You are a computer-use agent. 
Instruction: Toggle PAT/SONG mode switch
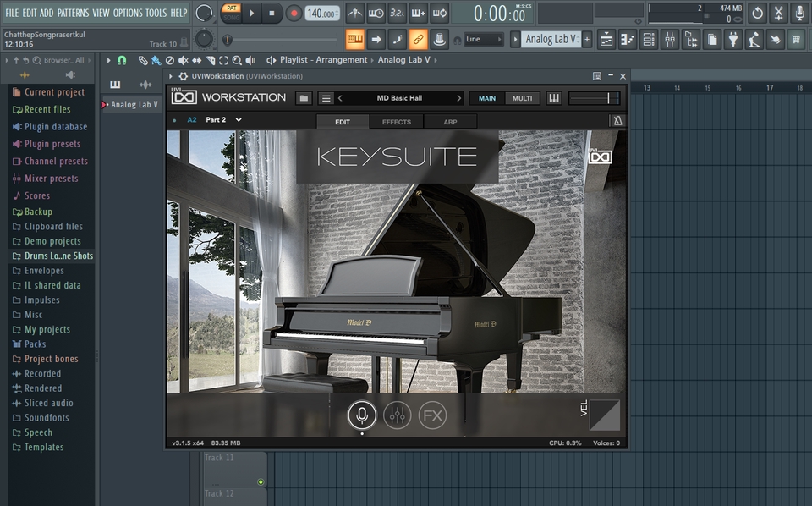pyautogui.click(x=232, y=13)
